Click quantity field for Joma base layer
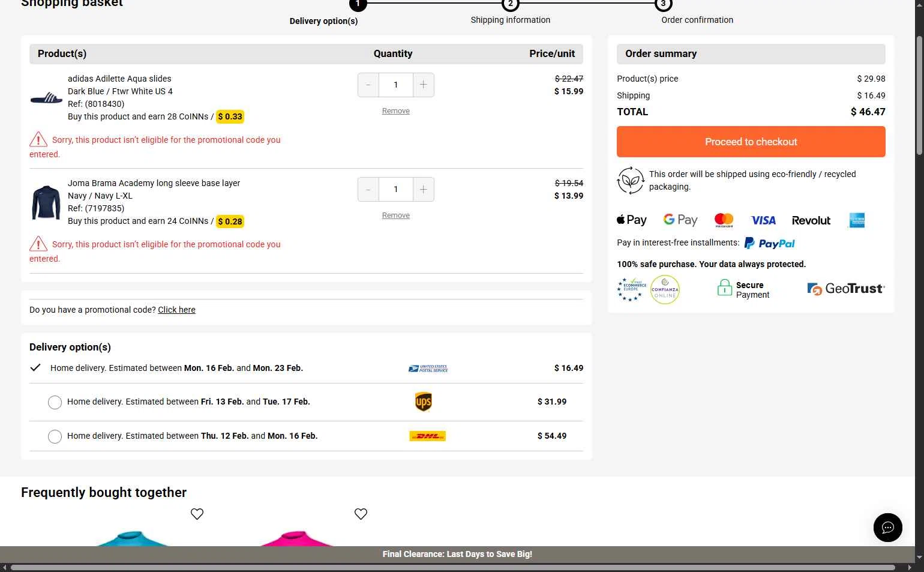Image resolution: width=924 pixels, height=572 pixels. (x=396, y=189)
